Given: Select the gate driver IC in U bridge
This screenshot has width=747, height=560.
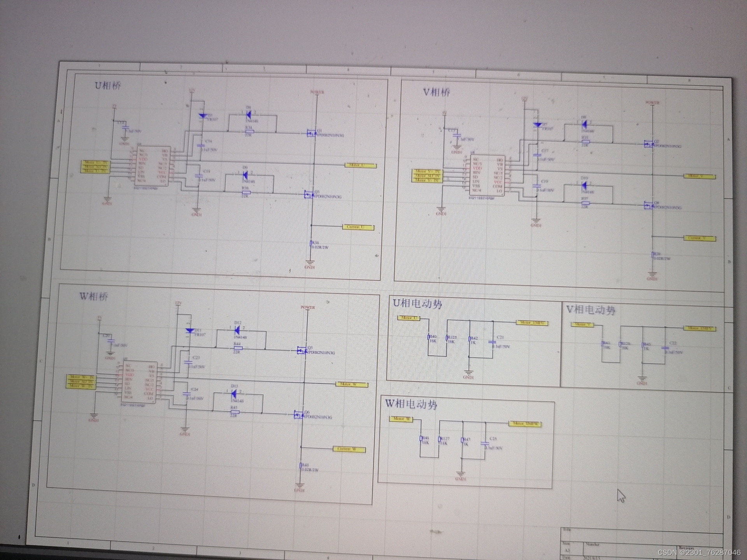Looking at the screenshot, I should pyautogui.click(x=152, y=166).
